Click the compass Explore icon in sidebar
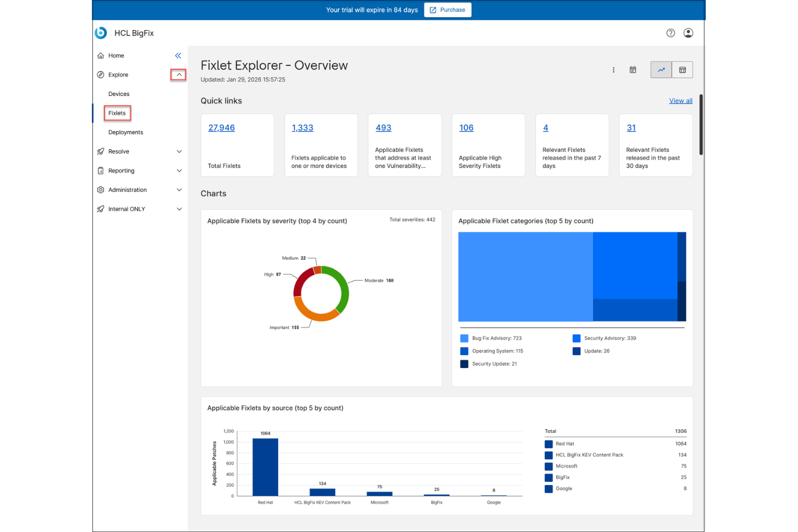 [100, 74]
